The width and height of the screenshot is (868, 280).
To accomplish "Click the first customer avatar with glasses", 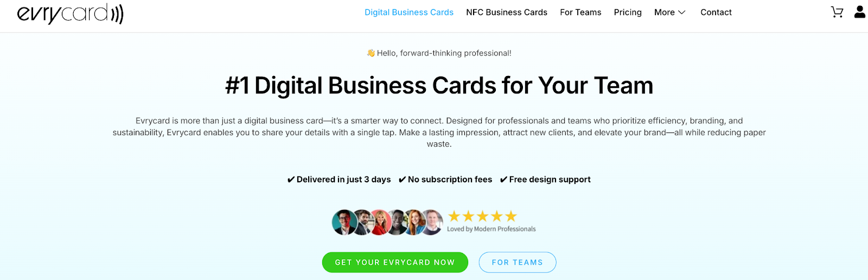I will tap(344, 222).
